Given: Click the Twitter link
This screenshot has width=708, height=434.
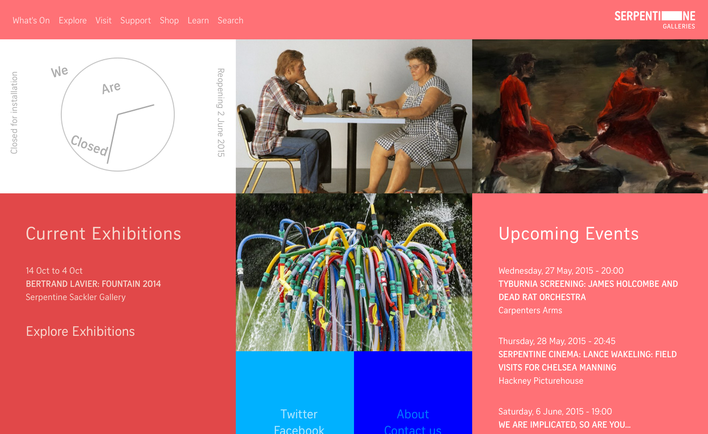Looking at the screenshot, I should (x=299, y=414).
